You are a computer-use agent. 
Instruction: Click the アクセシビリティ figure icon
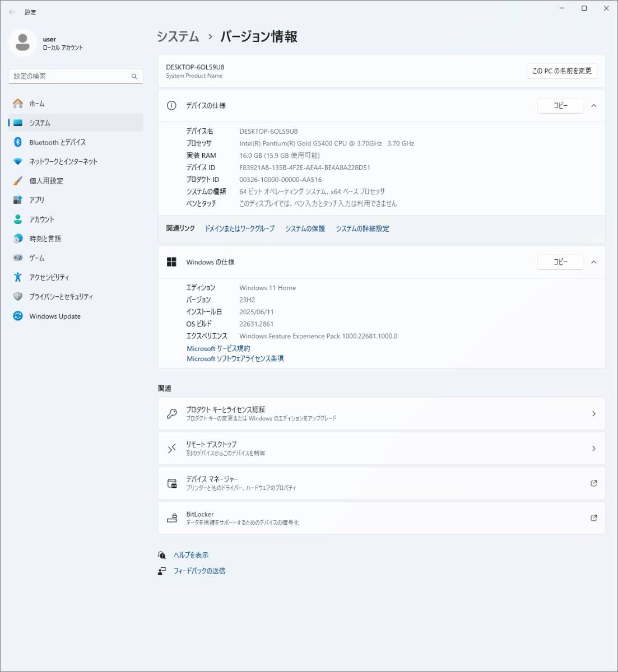(x=18, y=277)
